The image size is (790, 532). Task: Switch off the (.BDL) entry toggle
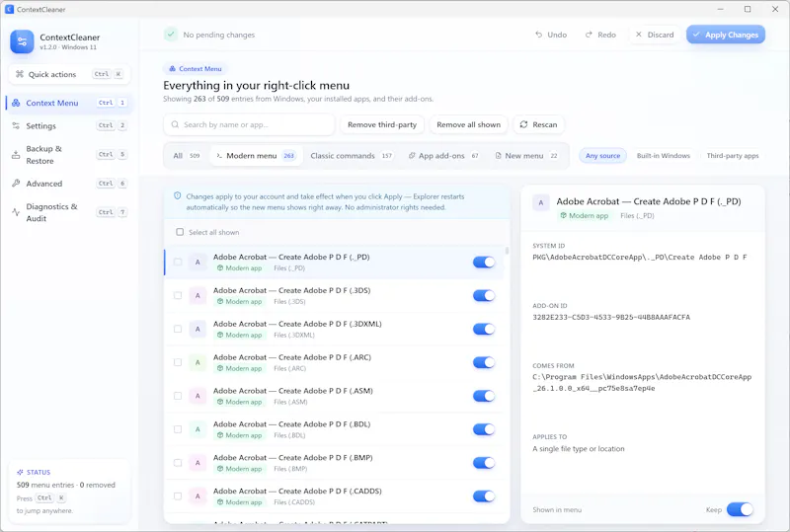coord(484,429)
